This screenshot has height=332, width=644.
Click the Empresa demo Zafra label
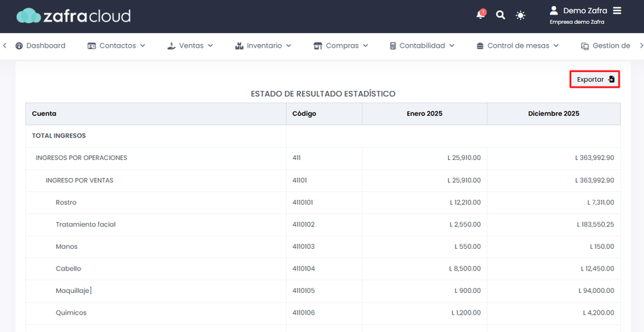pos(577,22)
